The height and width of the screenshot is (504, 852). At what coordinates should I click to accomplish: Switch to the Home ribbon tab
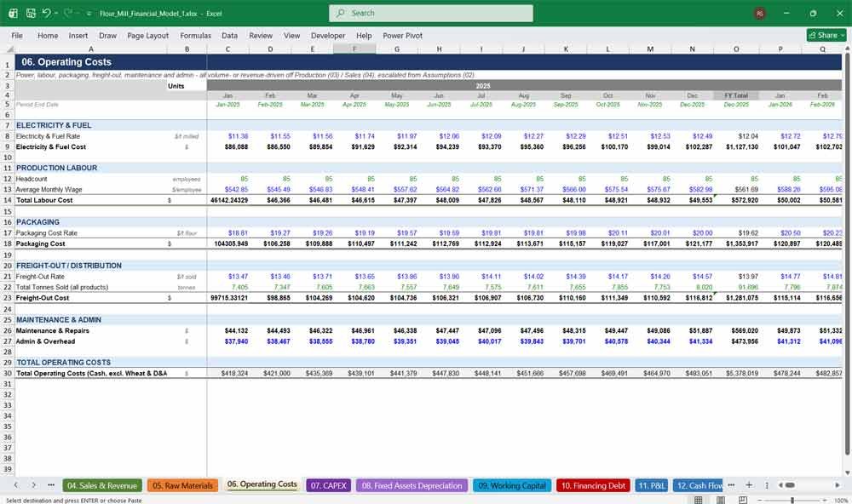point(48,35)
